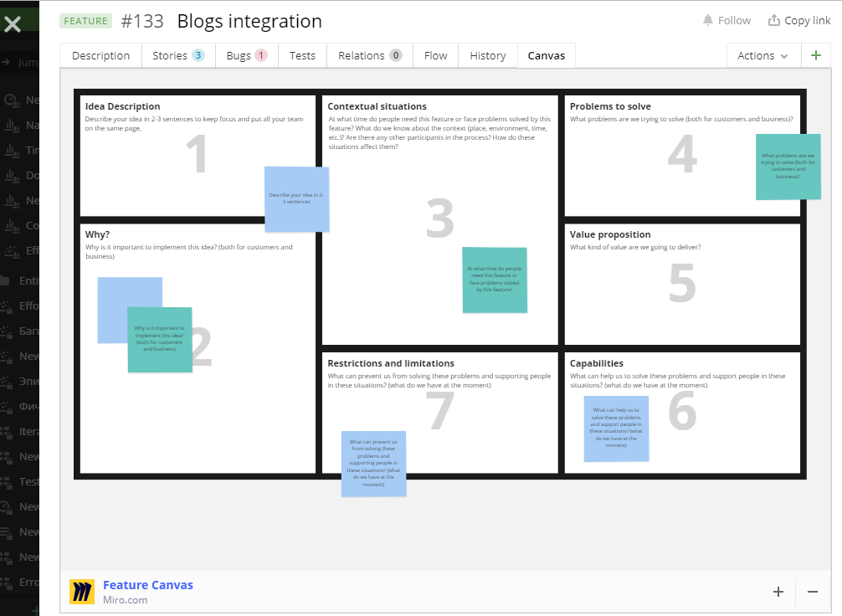Switch to the Description tab

[x=100, y=55]
